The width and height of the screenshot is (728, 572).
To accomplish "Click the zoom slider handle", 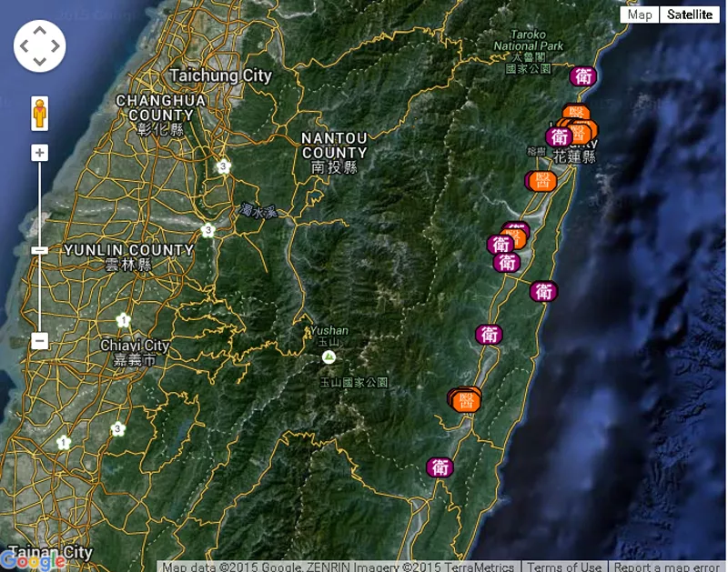I will coord(39,250).
